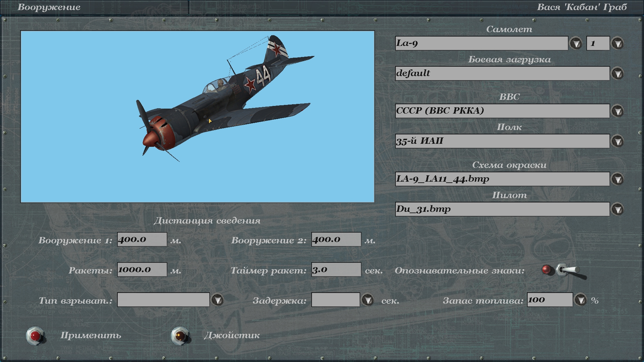
Task: Click the Таймер ракет input field
Action: coord(336,269)
